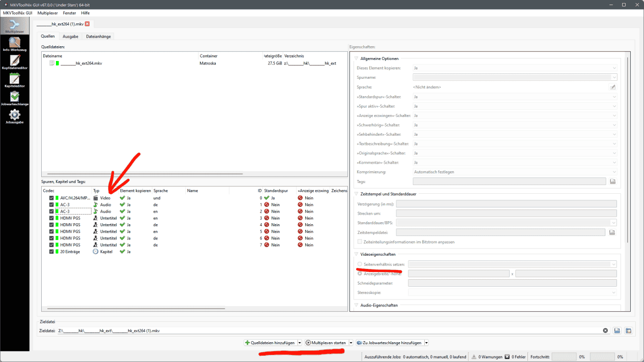Clear the Zieldatei field with the X icon
The image size is (644, 362).
pyautogui.click(x=605, y=330)
